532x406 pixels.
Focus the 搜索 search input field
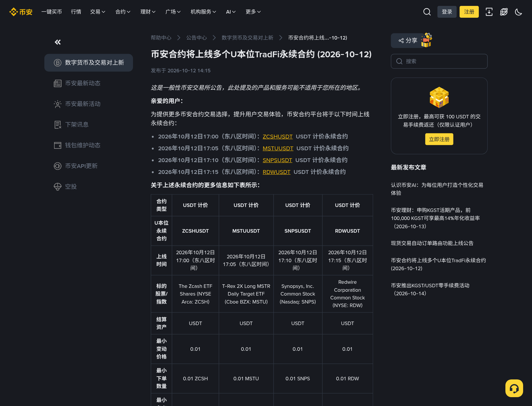point(439,61)
